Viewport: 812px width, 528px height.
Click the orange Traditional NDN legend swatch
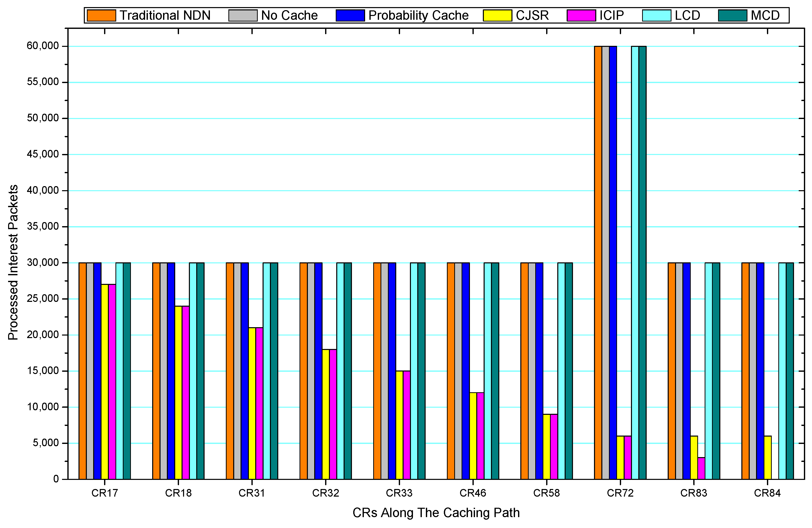(x=101, y=16)
